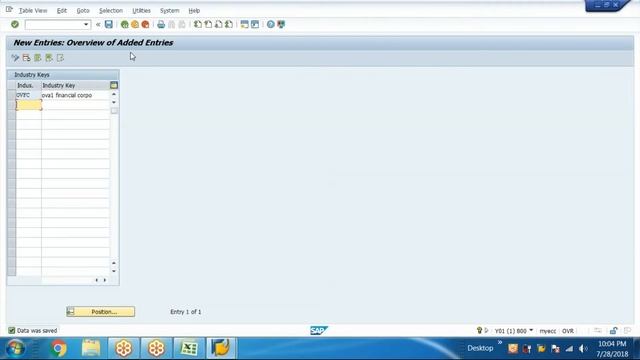Click the Previous Page icon
The width and height of the screenshot is (640, 360).
coord(208,24)
